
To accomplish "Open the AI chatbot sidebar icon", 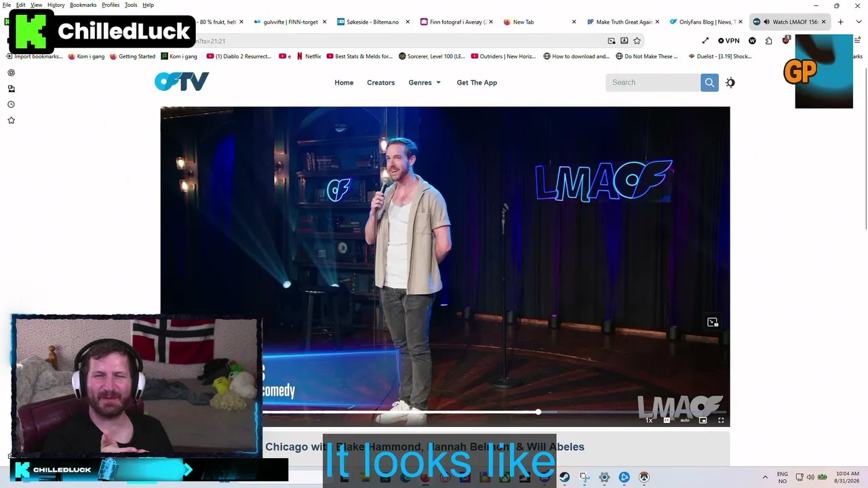I will [x=11, y=73].
